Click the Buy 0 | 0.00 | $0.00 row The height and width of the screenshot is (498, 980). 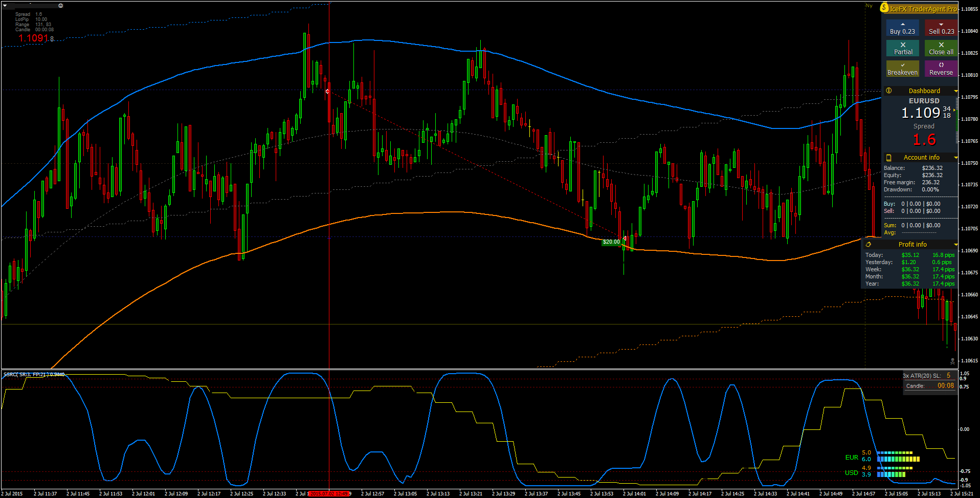(x=912, y=204)
